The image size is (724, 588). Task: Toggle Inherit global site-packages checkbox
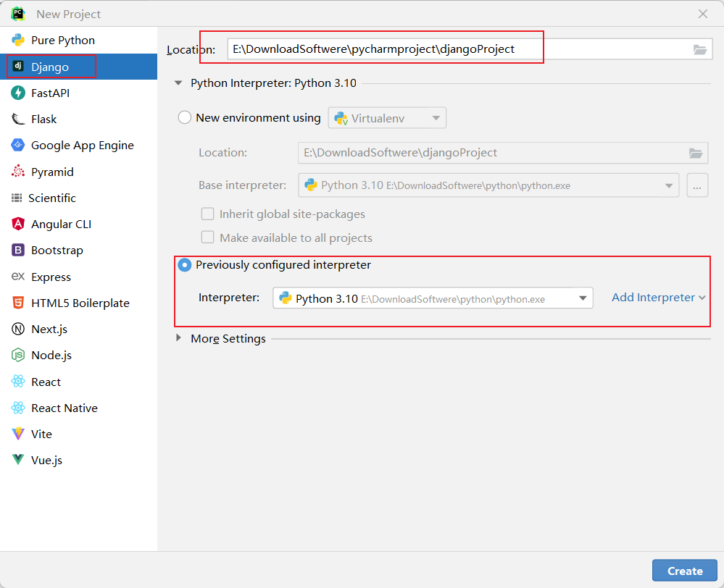coord(208,214)
